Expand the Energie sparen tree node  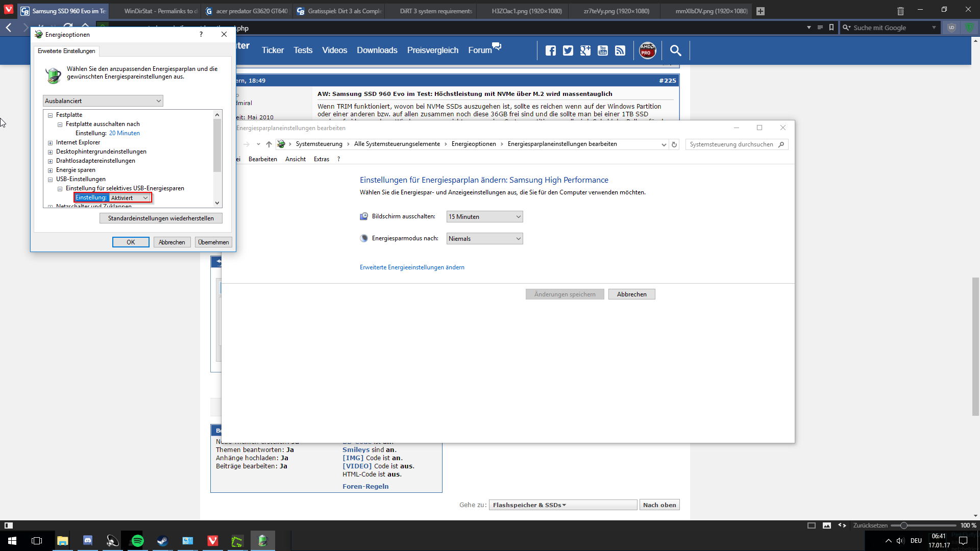(51, 170)
